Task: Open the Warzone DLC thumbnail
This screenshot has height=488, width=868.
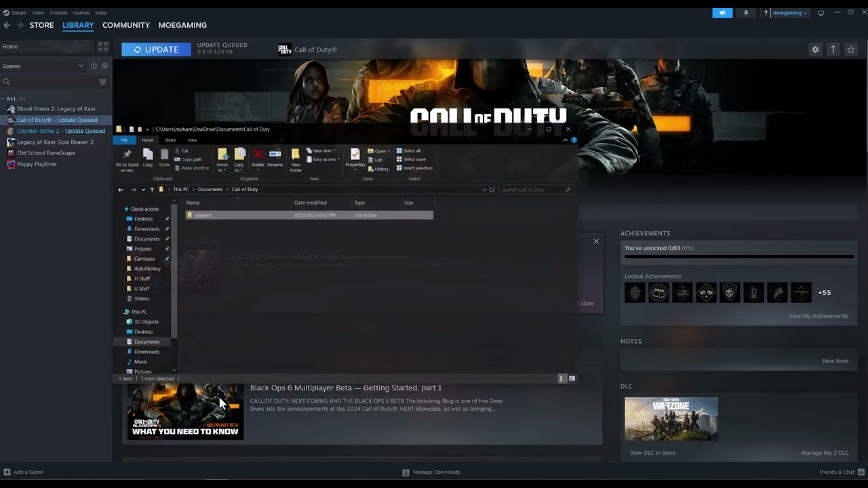Action: 671,419
